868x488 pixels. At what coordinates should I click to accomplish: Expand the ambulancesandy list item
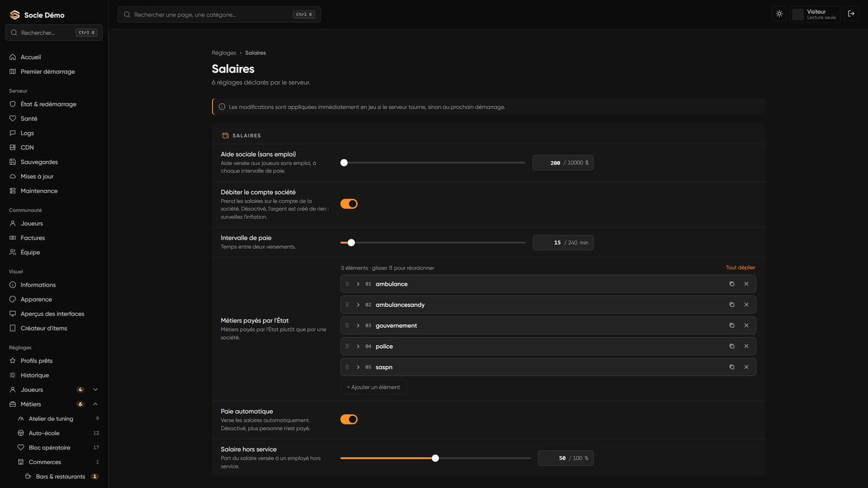[358, 305]
